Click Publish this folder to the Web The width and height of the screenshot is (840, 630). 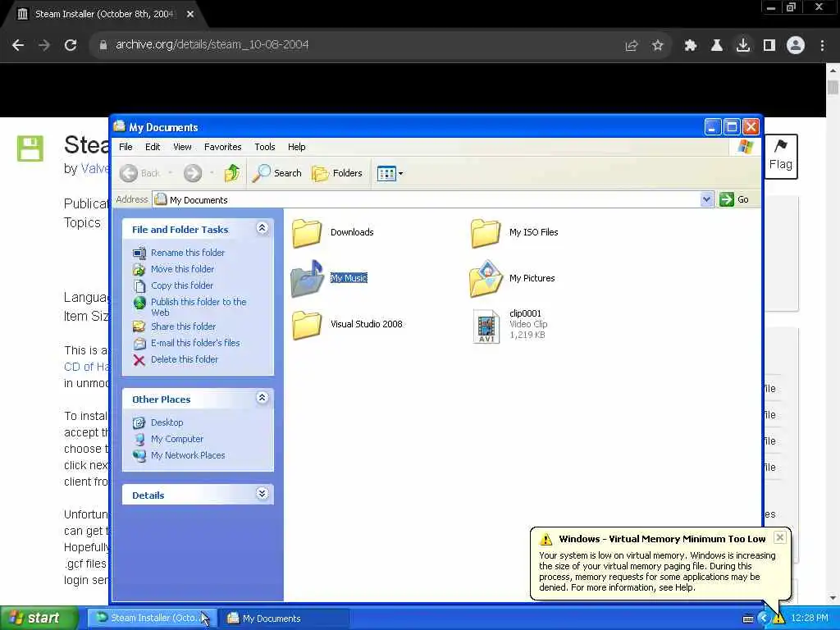tap(199, 307)
